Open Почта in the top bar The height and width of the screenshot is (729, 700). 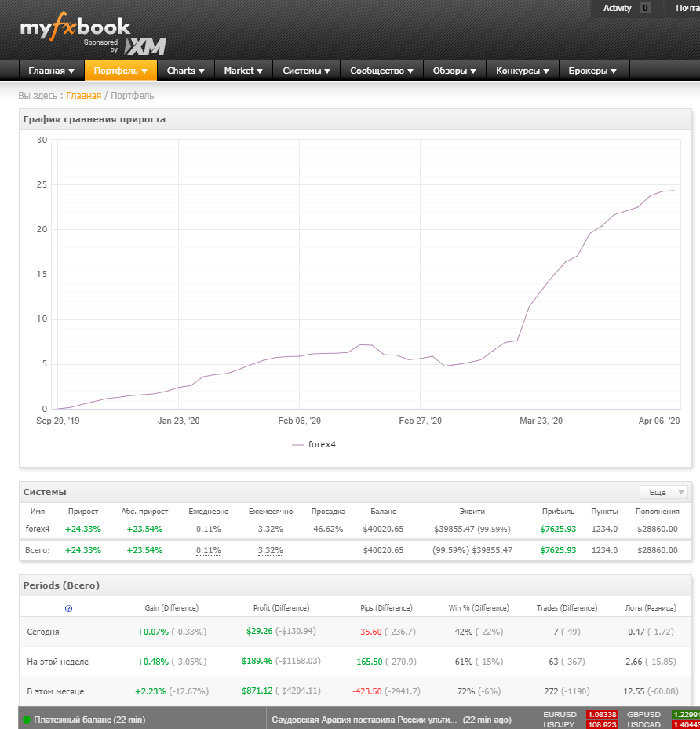[687, 8]
